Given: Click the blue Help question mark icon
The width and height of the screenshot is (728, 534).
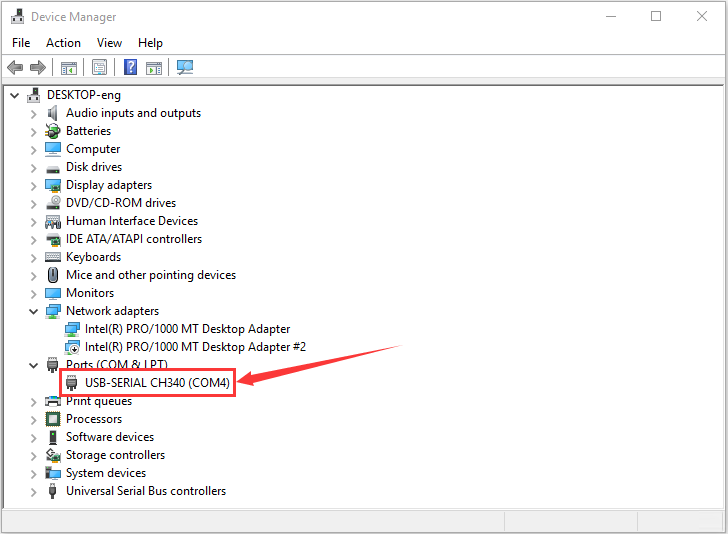Looking at the screenshot, I should point(130,67).
